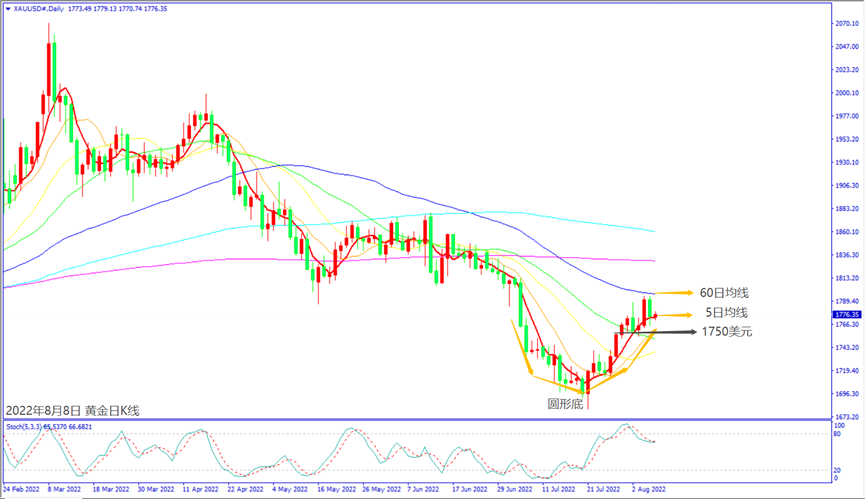
Task: Click the small triangle beside XAUUSD# title
Action: tap(8, 8)
